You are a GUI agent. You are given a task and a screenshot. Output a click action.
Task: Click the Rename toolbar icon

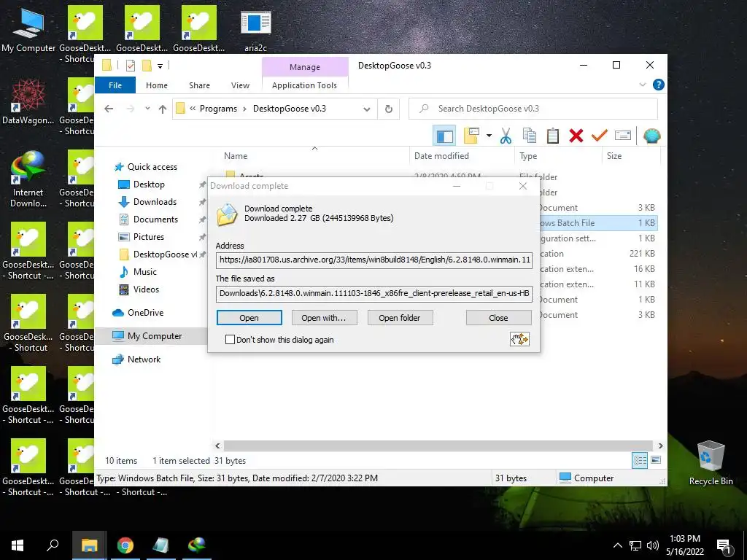pos(623,136)
